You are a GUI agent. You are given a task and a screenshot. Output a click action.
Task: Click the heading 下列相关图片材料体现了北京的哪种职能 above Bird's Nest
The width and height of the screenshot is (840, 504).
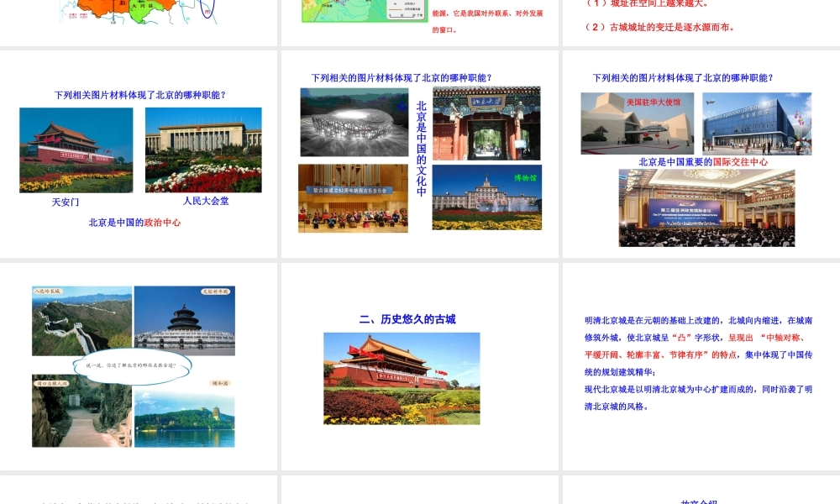(402, 77)
